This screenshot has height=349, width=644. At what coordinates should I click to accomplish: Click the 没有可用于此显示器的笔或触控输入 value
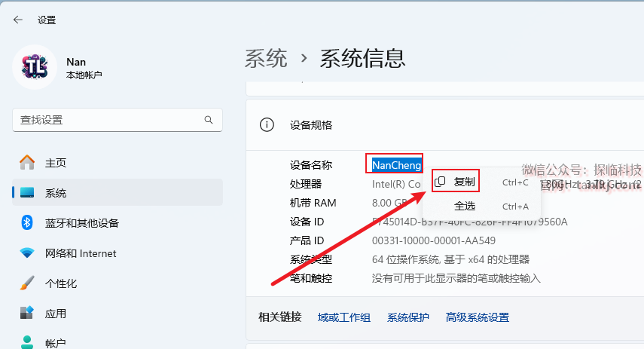(x=456, y=278)
